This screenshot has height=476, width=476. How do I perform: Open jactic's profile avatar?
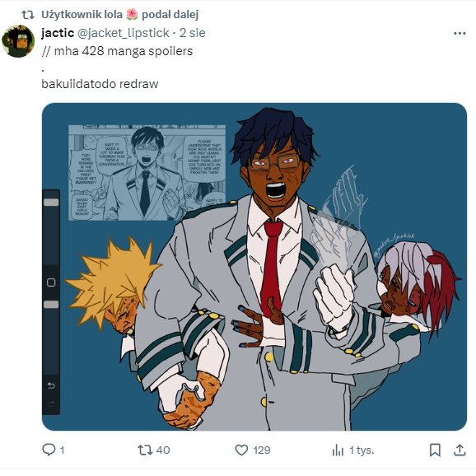(x=18, y=41)
